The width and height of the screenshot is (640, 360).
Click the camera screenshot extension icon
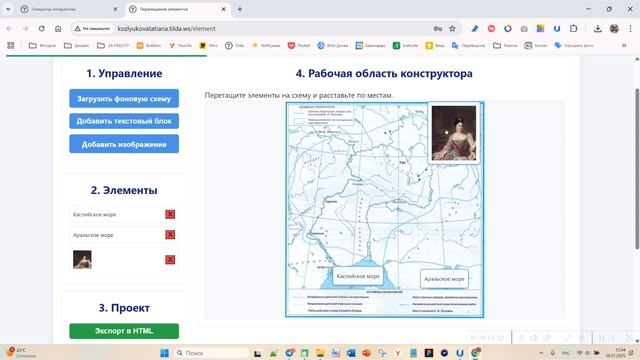pyautogui.click(x=524, y=29)
